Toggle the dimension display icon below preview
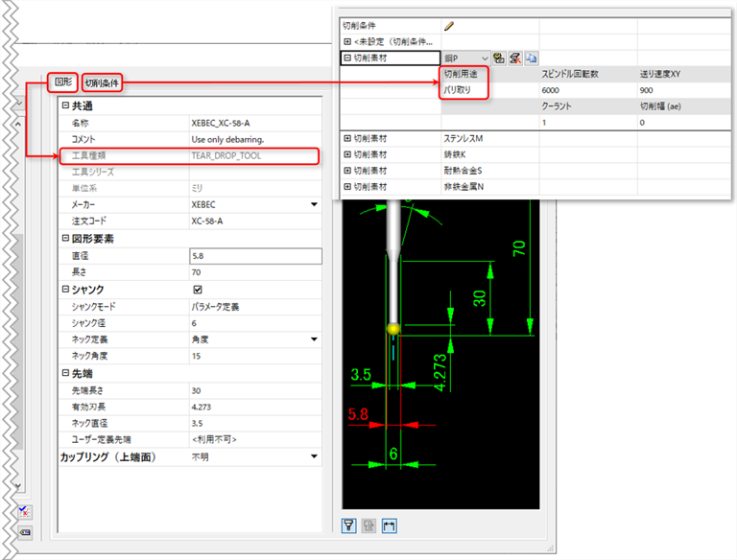The image size is (737, 560). click(389, 525)
